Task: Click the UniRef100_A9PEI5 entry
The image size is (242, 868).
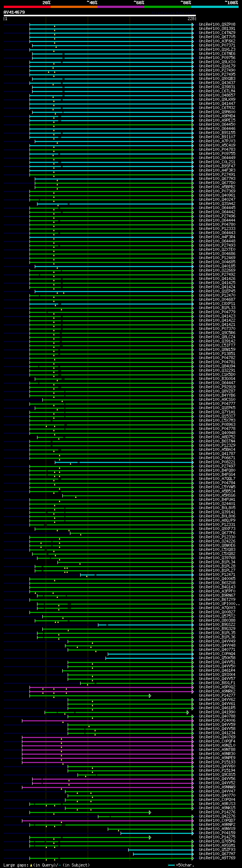Action: point(217,120)
